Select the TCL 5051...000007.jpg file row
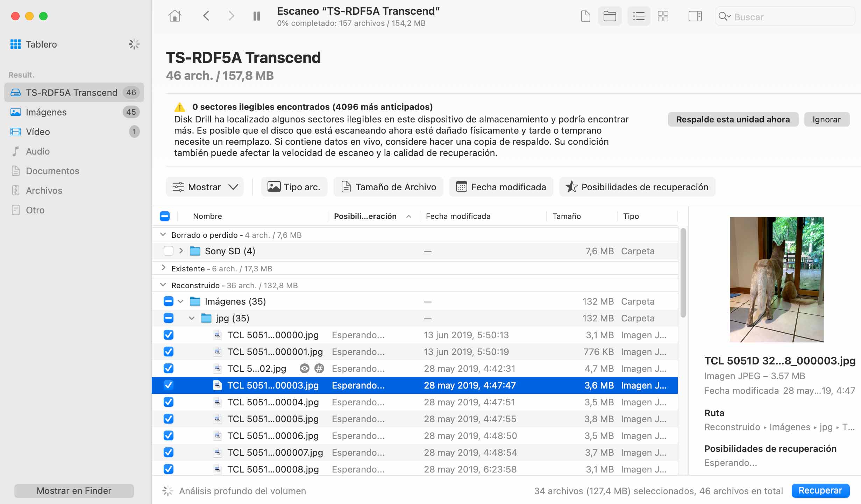 coord(415,452)
